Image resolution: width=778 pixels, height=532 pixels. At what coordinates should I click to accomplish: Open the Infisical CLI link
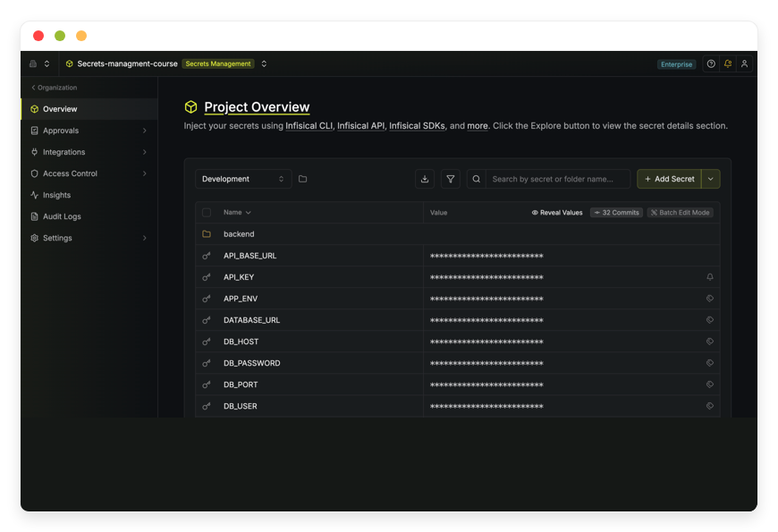pyautogui.click(x=309, y=125)
